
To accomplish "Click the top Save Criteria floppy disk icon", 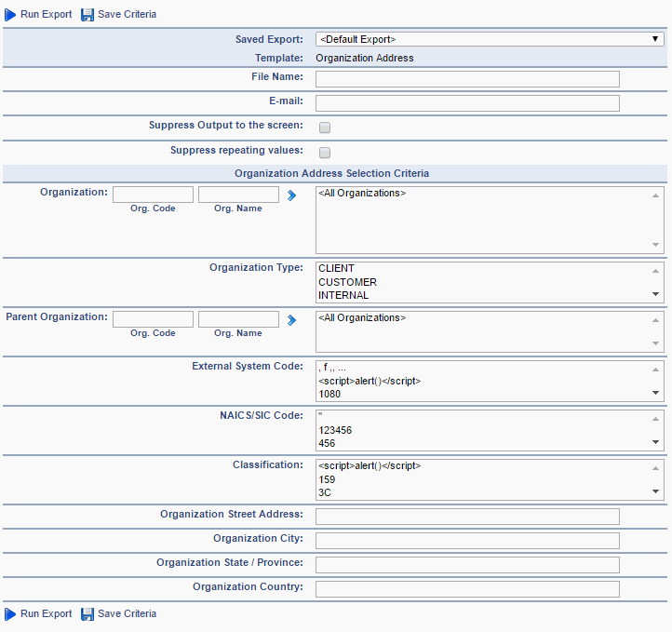I will tap(87, 15).
